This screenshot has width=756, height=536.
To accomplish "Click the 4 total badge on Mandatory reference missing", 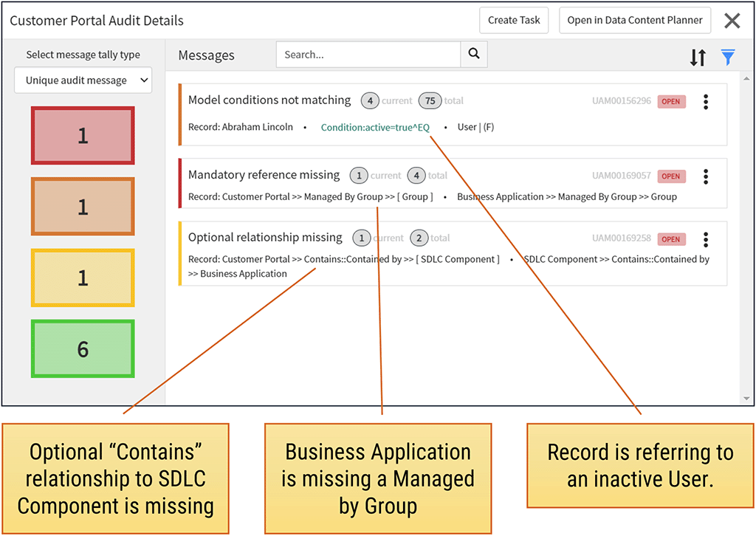I will pos(416,176).
